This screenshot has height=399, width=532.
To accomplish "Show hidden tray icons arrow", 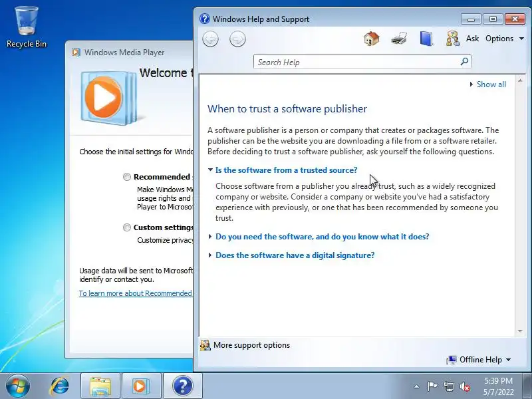I will [x=417, y=386].
